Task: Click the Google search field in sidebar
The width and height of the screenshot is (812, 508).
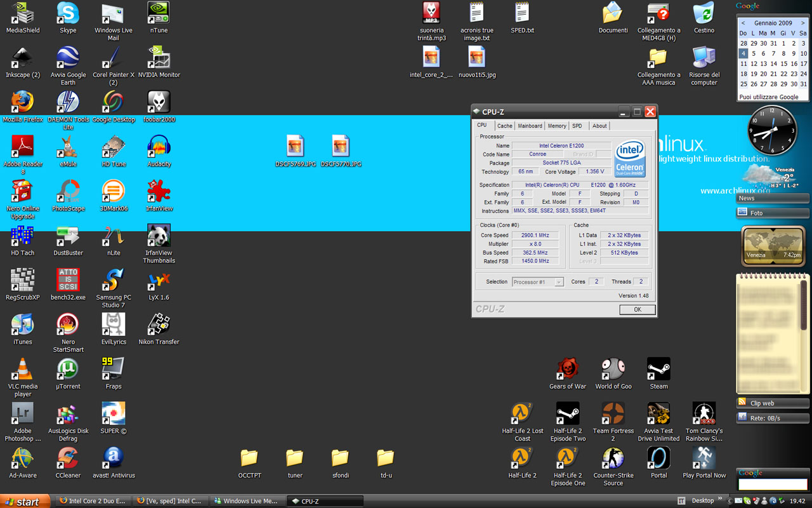Action: click(x=772, y=485)
